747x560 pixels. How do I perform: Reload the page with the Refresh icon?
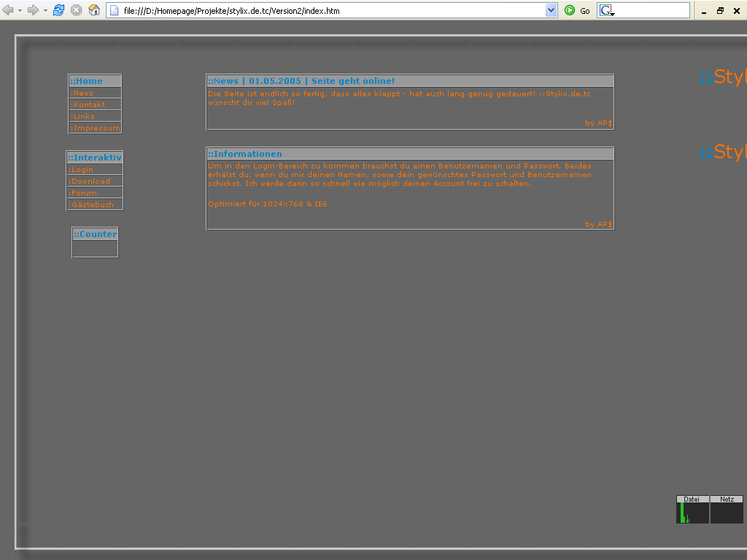click(58, 10)
